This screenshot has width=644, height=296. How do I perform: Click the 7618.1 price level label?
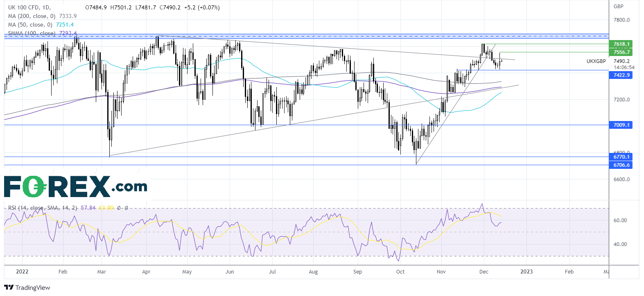pyautogui.click(x=621, y=44)
